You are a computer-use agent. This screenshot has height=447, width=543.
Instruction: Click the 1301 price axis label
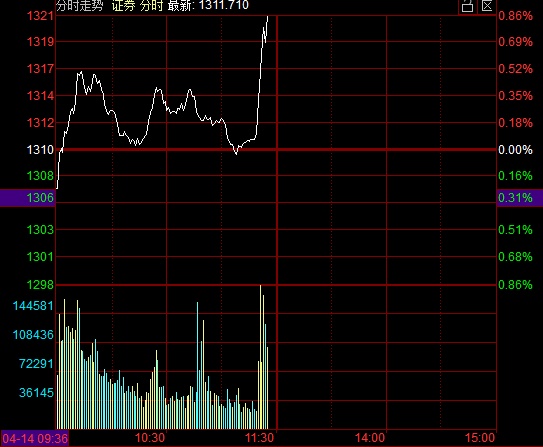coord(41,257)
